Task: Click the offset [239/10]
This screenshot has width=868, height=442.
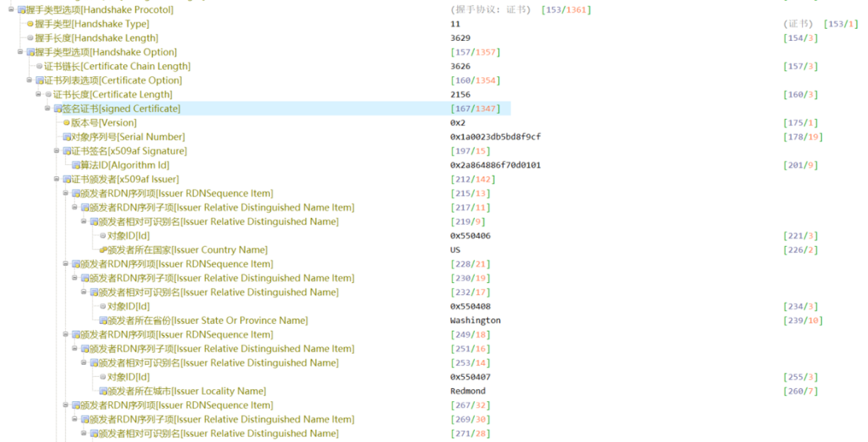Action: click(803, 321)
